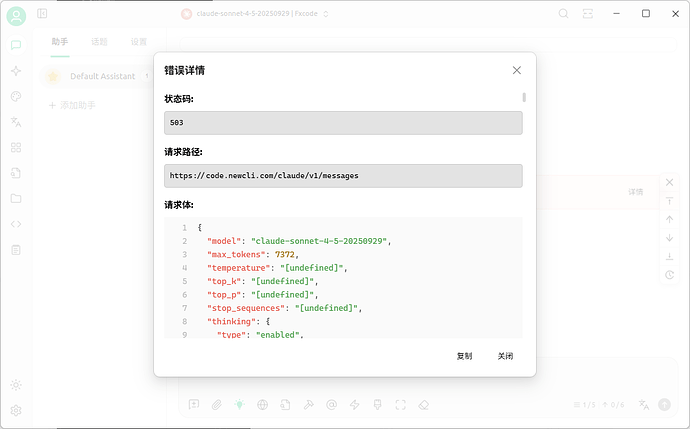Image resolution: width=690 pixels, height=429 pixels.
Task: Grab the error dialog scrollbar thumb
Action: [x=524, y=97]
